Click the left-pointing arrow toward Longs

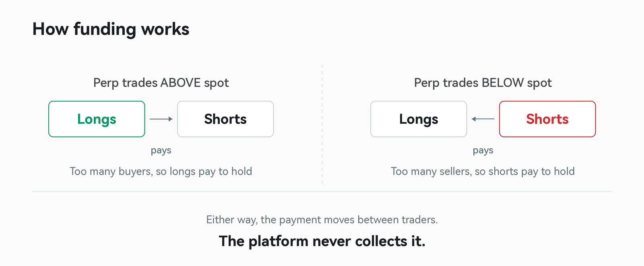click(483, 119)
